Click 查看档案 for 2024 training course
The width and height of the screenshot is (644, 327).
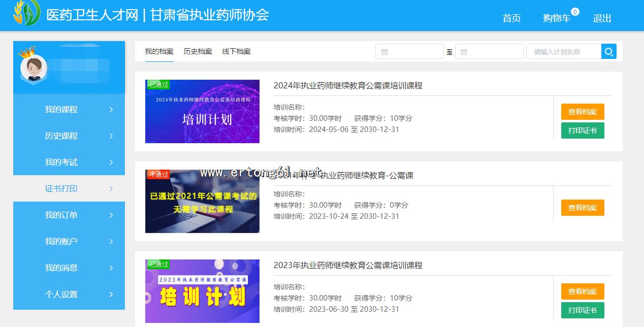[x=582, y=112]
